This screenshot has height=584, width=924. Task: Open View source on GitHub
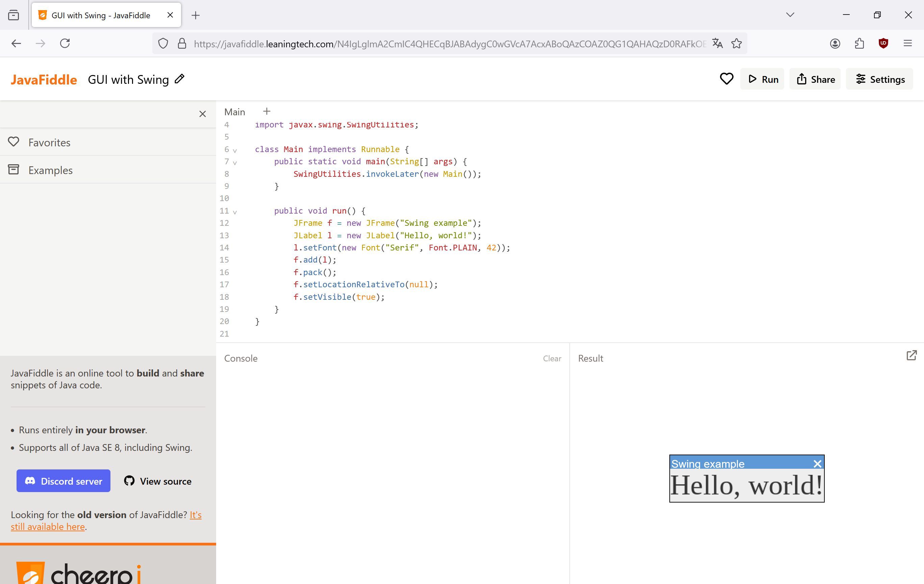click(x=158, y=481)
